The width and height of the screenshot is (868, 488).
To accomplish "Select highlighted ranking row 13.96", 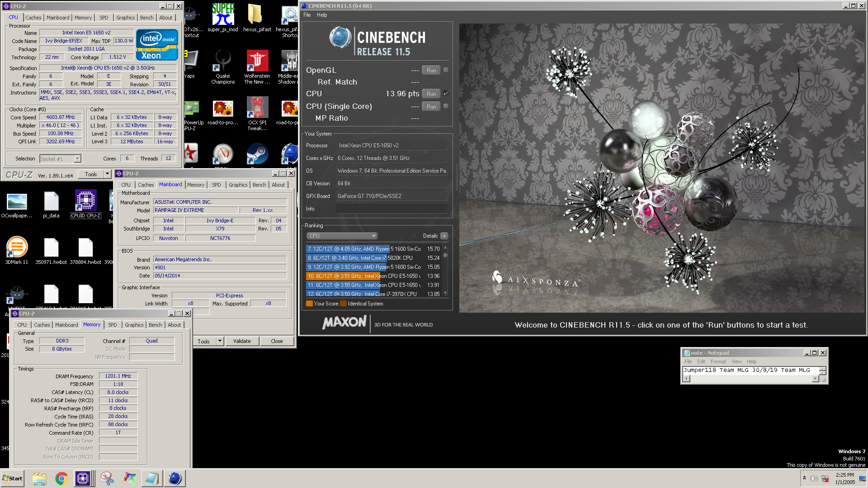I will tap(373, 276).
